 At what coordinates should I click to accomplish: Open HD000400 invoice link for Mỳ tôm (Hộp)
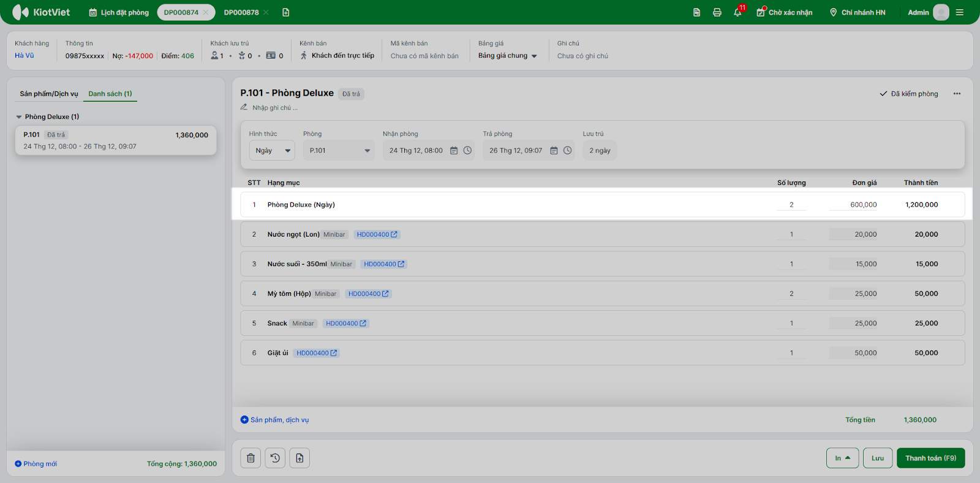tap(369, 294)
